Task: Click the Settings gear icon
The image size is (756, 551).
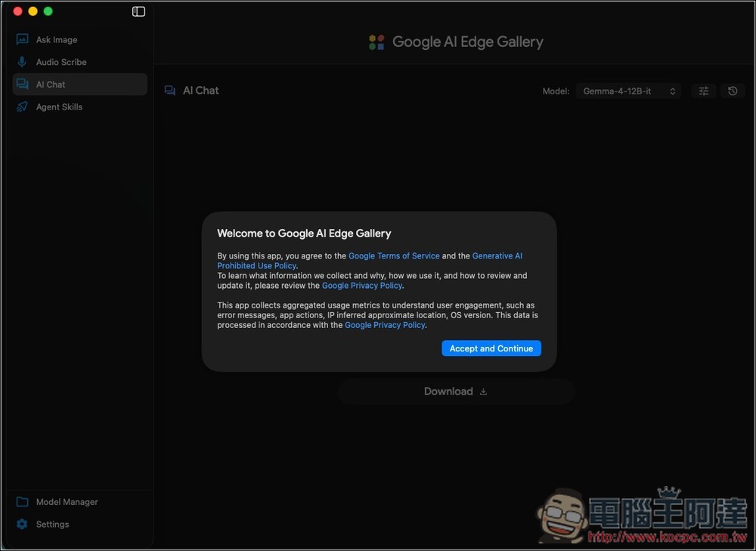Action: (22, 524)
